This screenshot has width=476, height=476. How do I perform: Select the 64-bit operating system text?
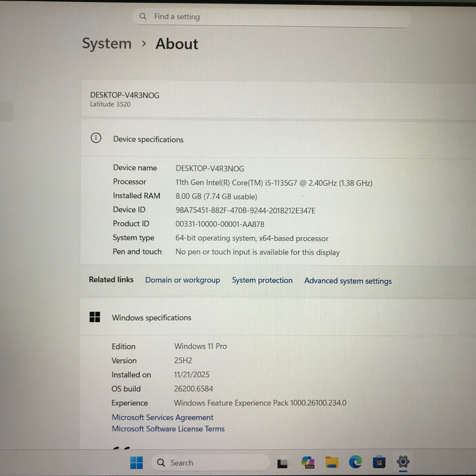[252, 238]
